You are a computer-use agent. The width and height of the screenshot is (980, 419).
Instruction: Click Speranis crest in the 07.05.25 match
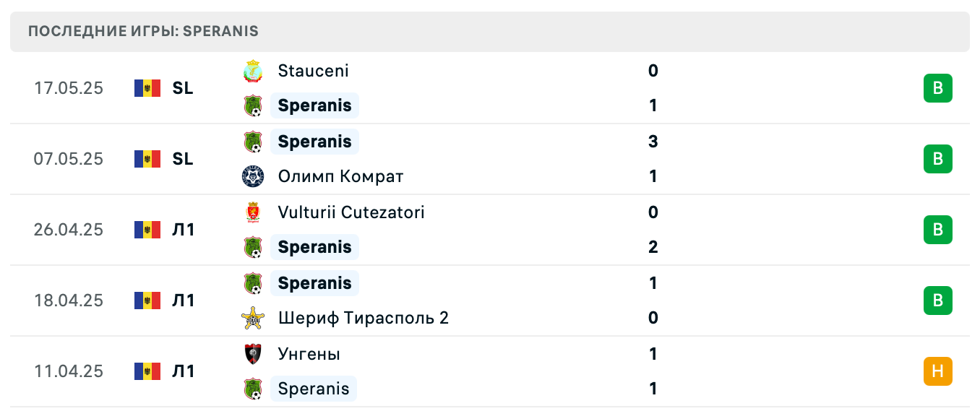pyautogui.click(x=252, y=142)
